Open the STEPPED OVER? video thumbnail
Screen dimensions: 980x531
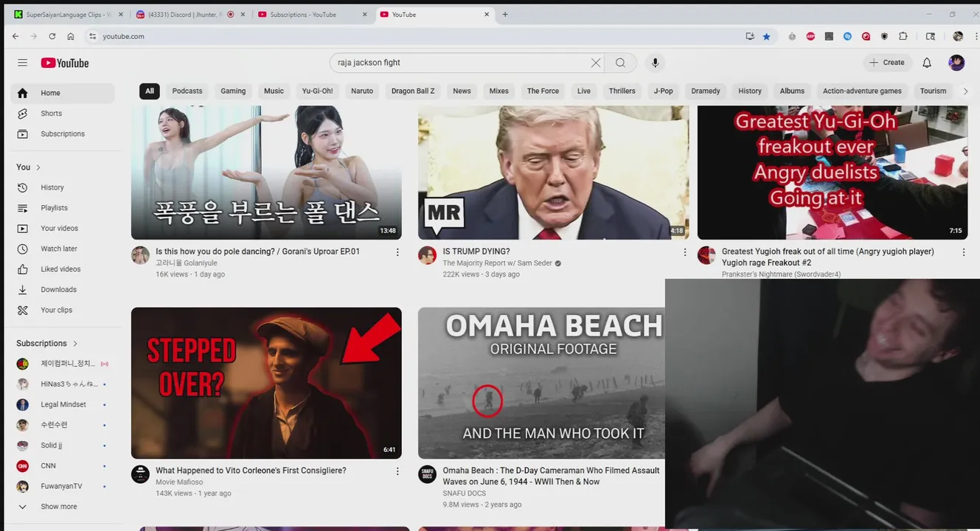[x=266, y=383]
